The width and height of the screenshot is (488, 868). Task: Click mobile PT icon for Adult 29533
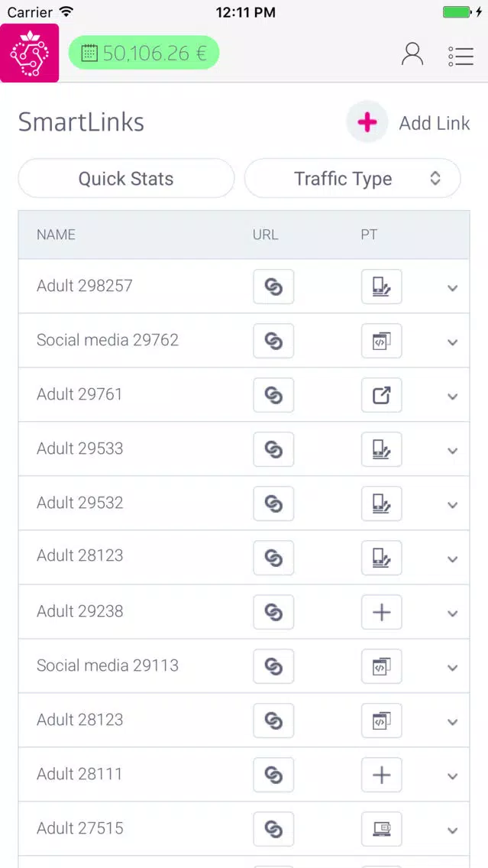(382, 449)
